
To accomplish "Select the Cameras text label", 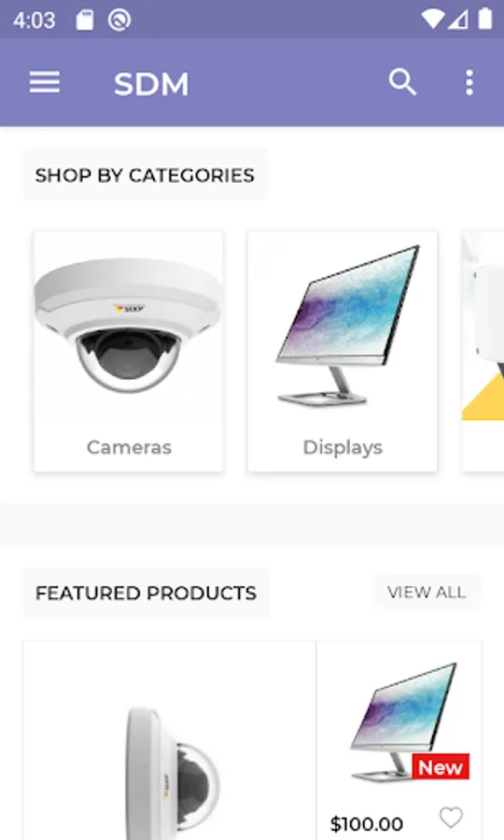I will [129, 447].
